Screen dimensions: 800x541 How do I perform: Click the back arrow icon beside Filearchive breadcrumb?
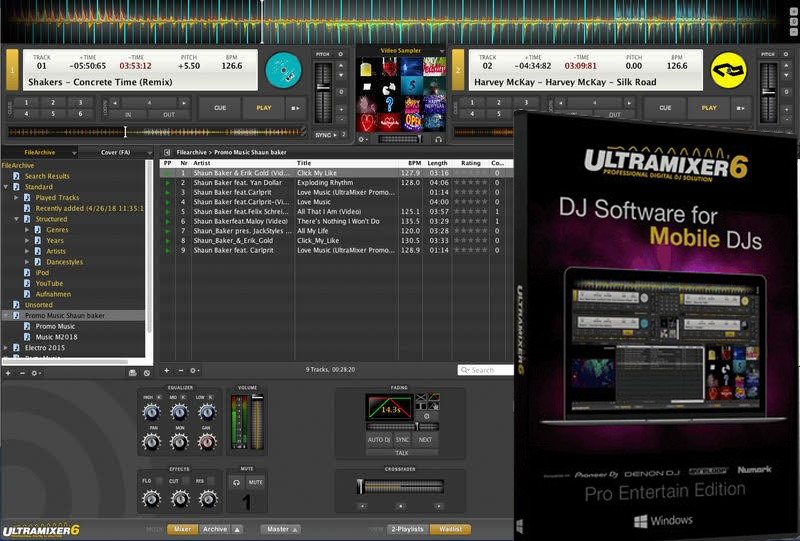pos(167,152)
